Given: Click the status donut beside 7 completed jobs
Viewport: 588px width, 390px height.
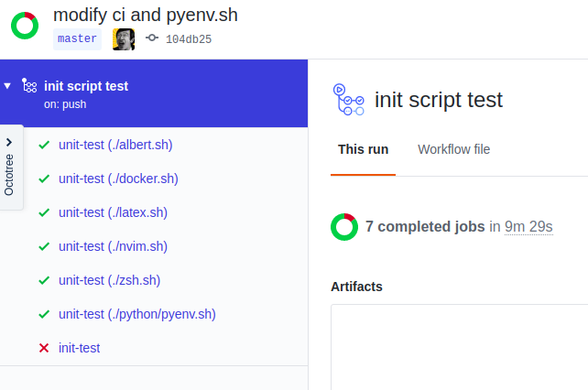Looking at the screenshot, I should pos(344,227).
